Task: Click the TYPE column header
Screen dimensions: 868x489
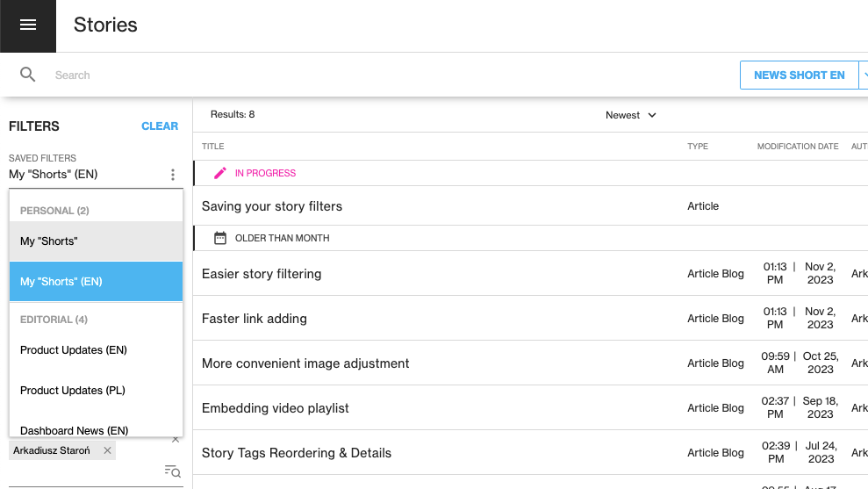Action: [x=698, y=147]
